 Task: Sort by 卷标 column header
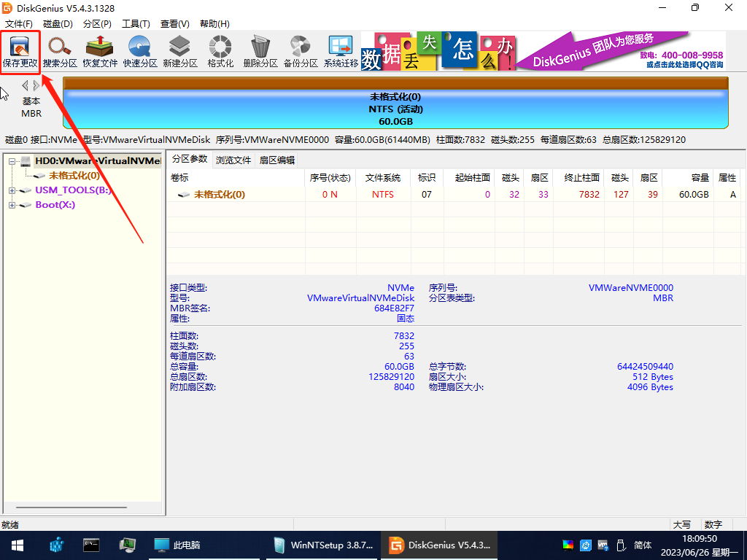(x=236, y=178)
